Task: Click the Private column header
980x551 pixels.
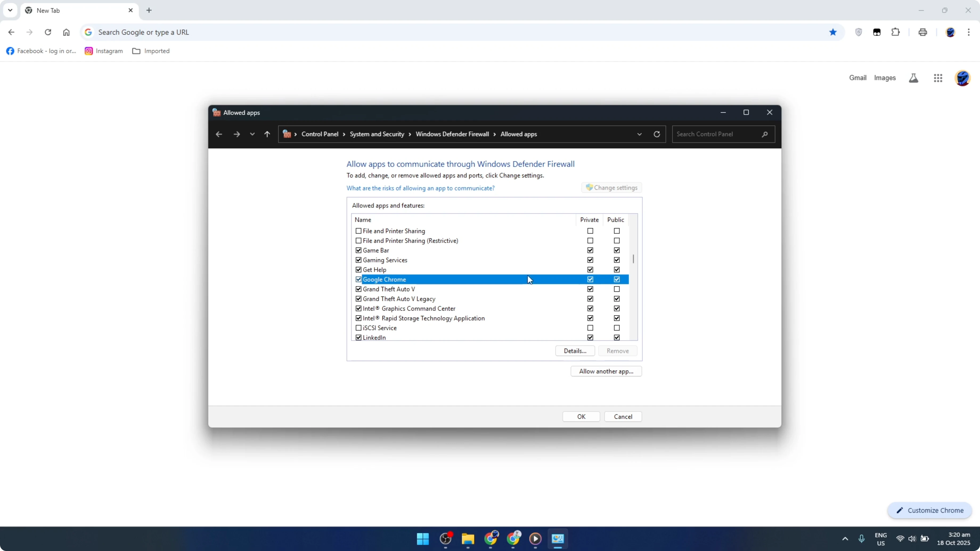Action: coord(589,220)
